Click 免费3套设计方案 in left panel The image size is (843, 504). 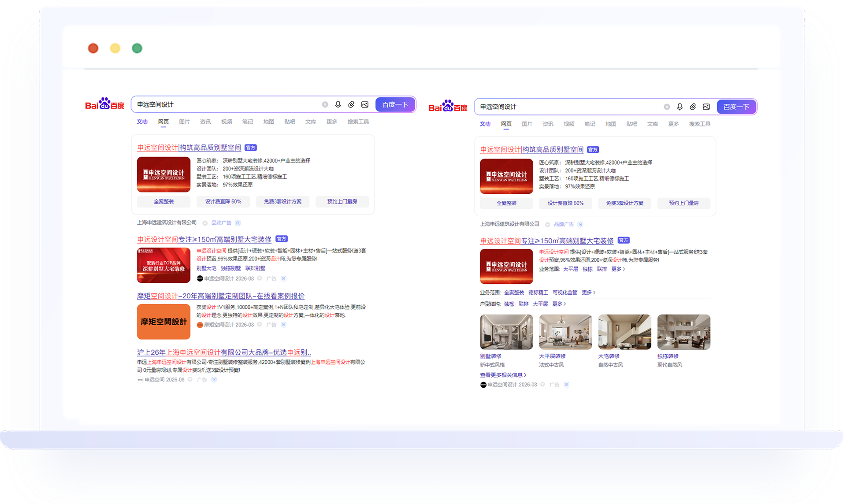282,201
